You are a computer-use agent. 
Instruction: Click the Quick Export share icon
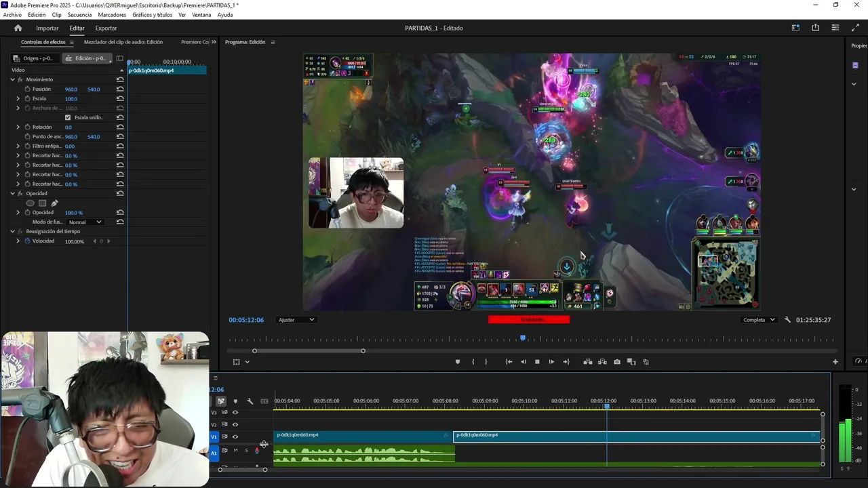pos(815,28)
